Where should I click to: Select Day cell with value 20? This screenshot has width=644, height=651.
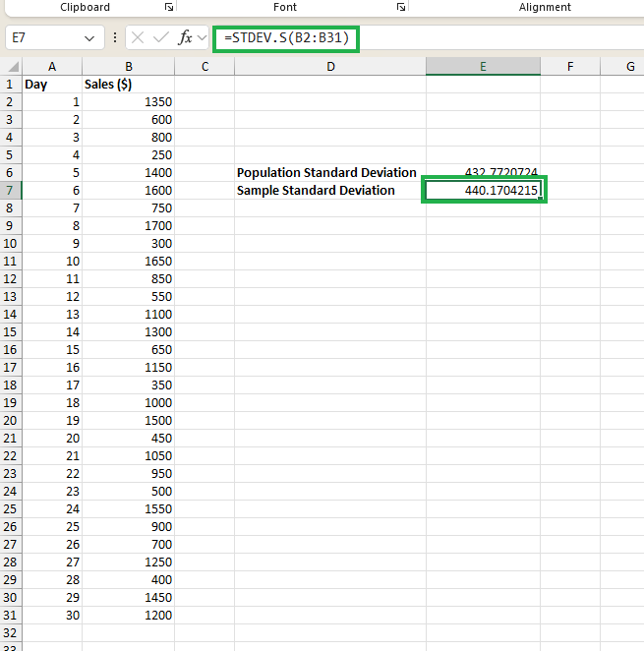pyautogui.click(x=52, y=439)
